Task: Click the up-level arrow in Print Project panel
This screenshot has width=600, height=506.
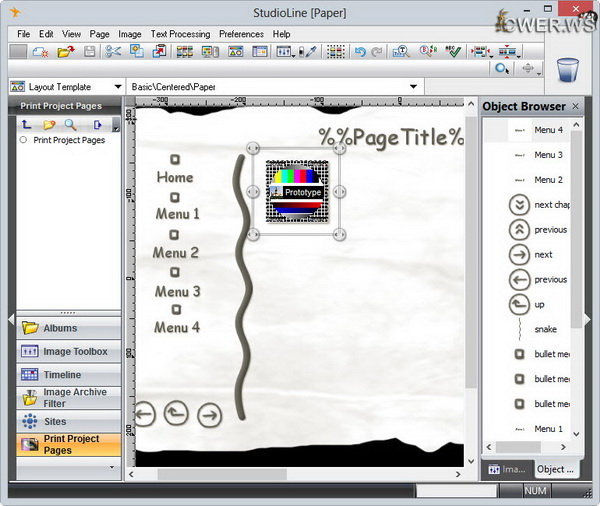Action: pos(26,125)
